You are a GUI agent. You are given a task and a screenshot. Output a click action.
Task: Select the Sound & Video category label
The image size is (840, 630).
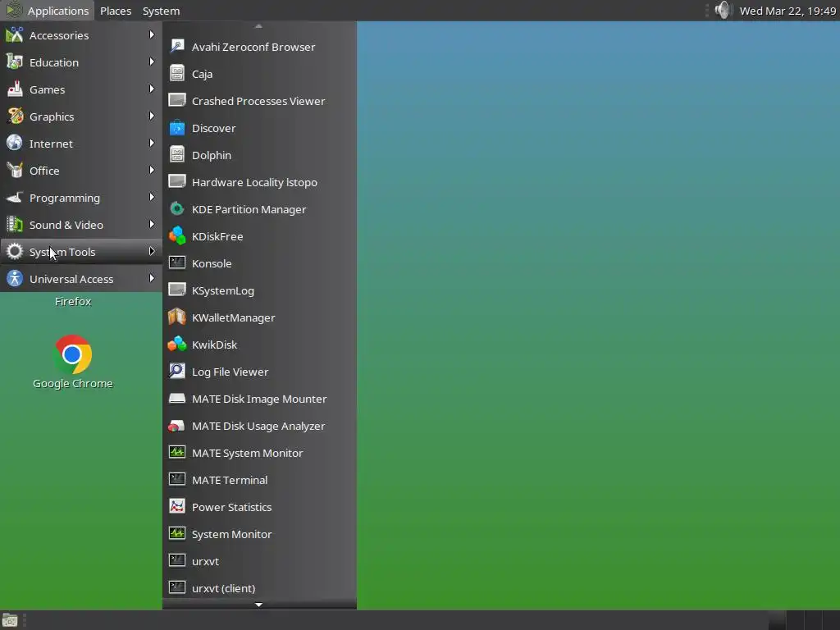[66, 225]
